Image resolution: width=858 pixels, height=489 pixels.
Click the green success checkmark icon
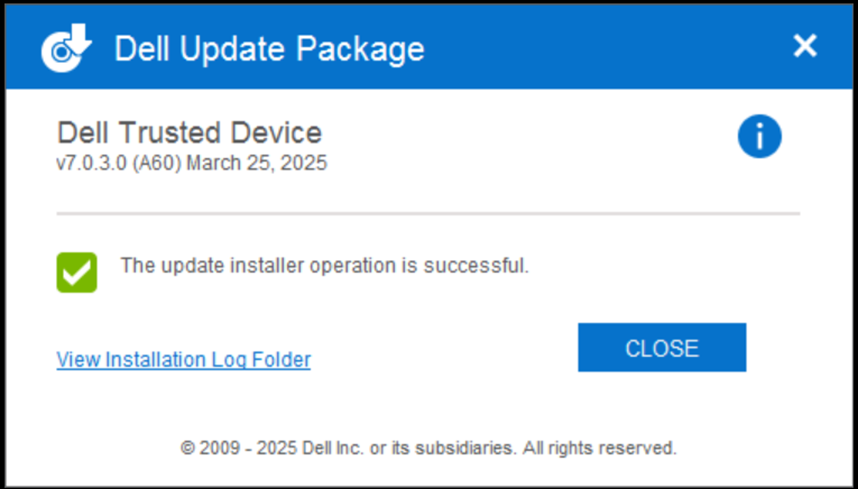(x=77, y=271)
